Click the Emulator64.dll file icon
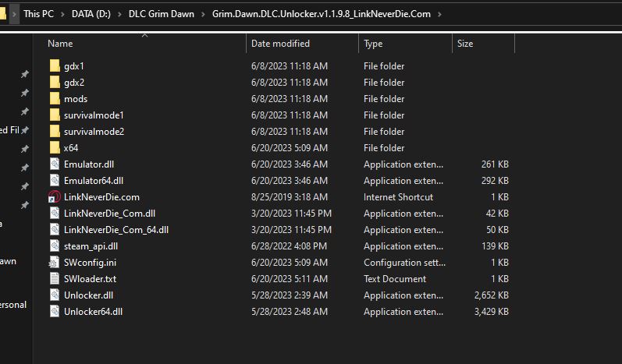The width and height of the screenshot is (622, 364). pyautogui.click(x=55, y=180)
